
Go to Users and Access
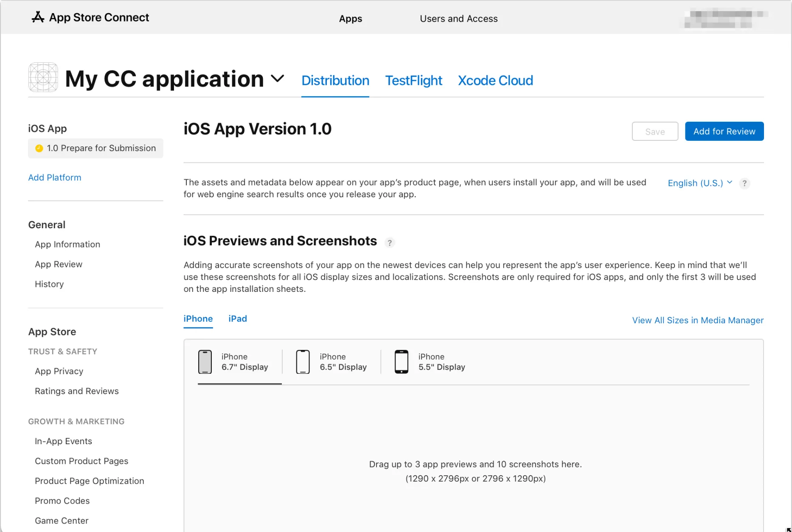point(458,19)
